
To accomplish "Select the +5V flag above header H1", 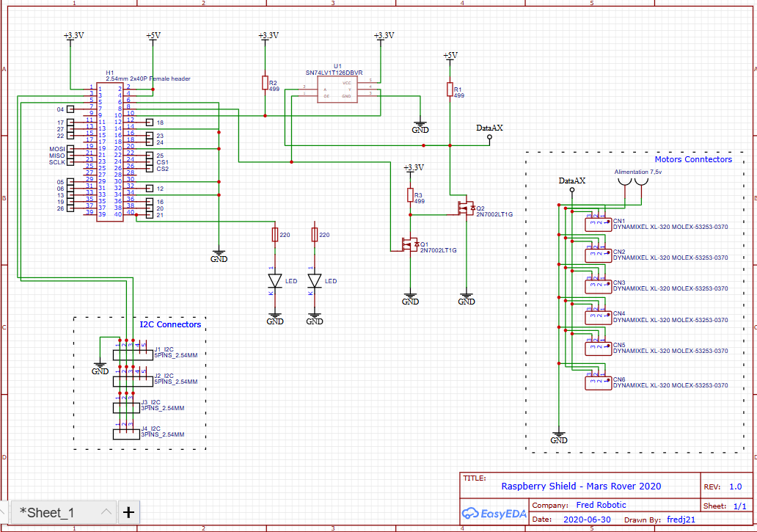I will [153, 37].
